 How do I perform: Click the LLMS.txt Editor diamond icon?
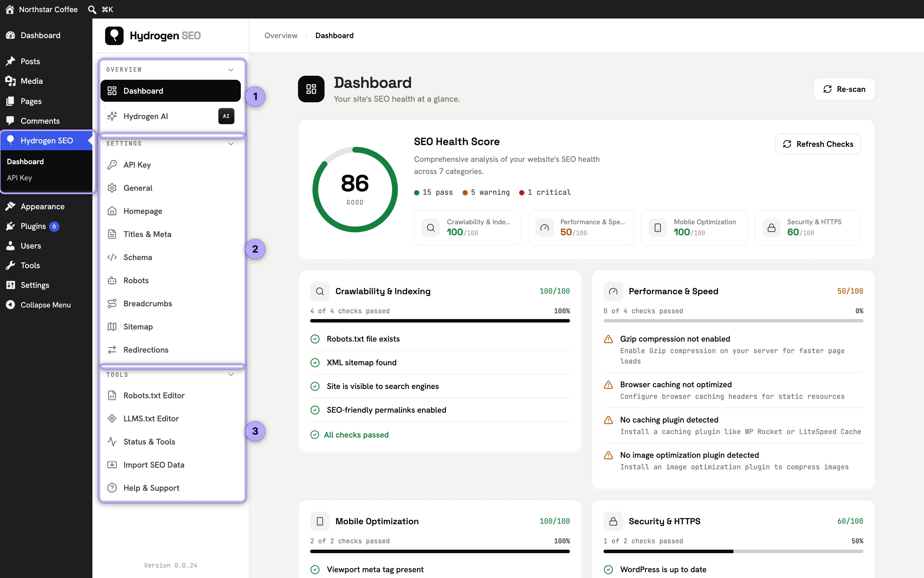(x=112, y=418)
